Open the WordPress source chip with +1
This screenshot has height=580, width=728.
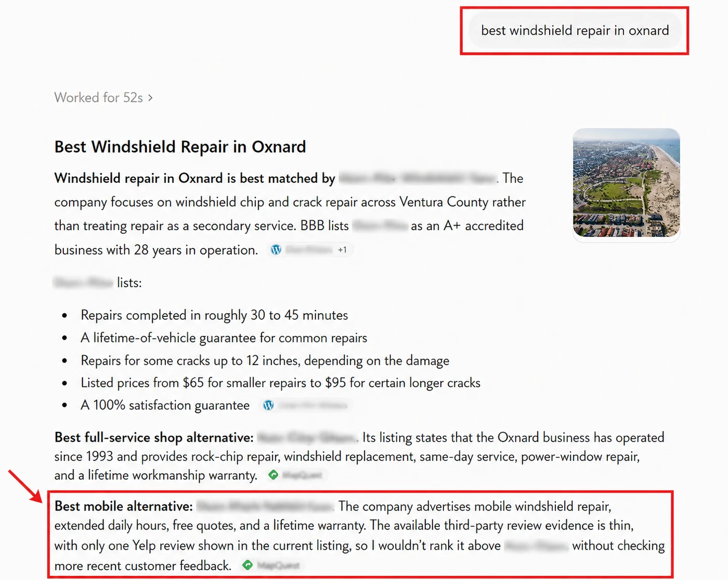(x=310, y=250)
